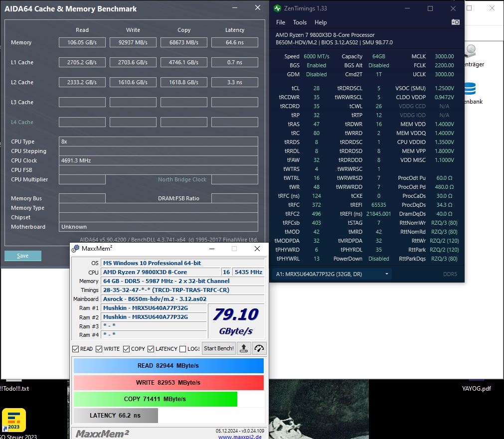Click the AIDA64 Memory Read 106.05 GB/s field
The image size is (504, 439).
click(82, 42)
